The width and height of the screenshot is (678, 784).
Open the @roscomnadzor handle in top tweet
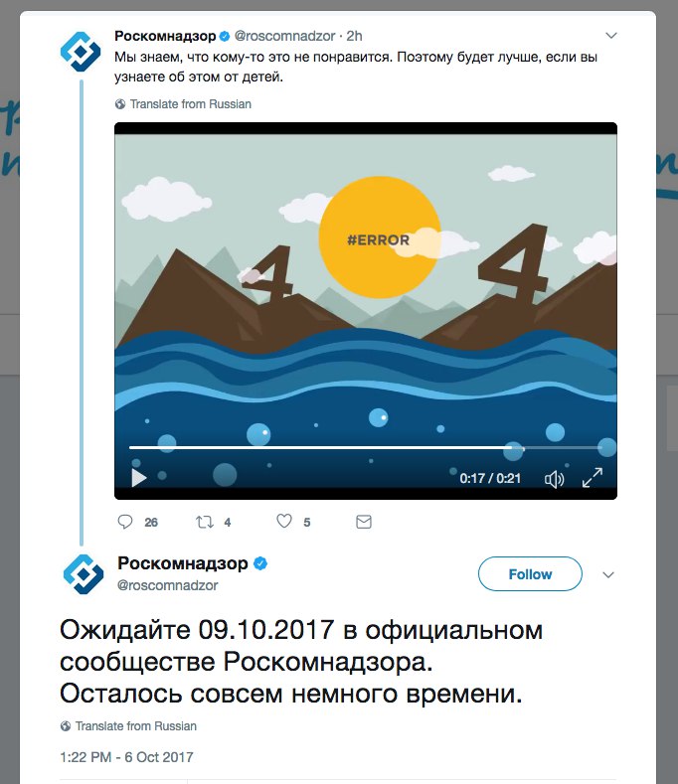pos(284,36)
